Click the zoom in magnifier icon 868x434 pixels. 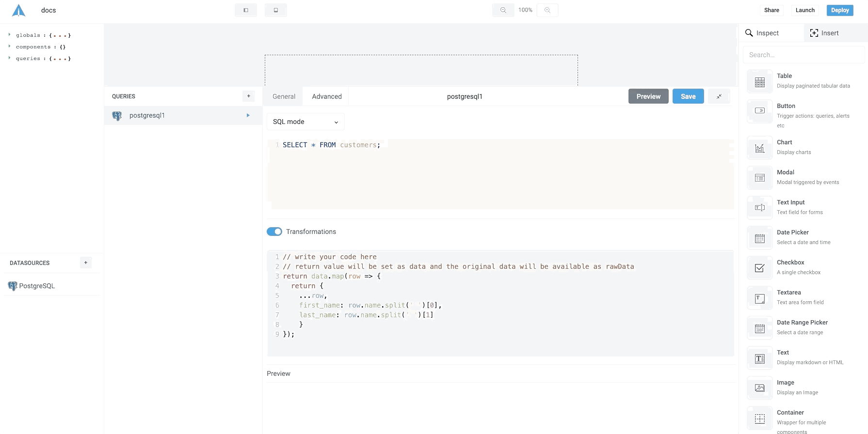point(547,10)
